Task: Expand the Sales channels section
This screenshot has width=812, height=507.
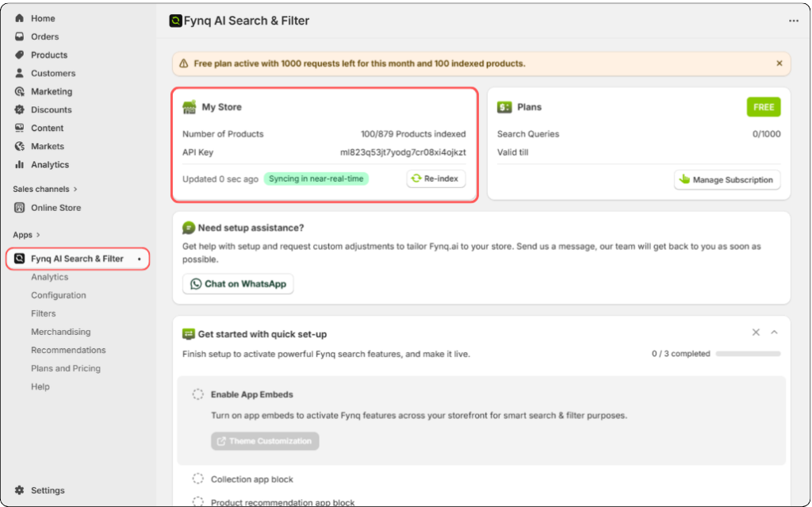Action: (x=75, y=189)
